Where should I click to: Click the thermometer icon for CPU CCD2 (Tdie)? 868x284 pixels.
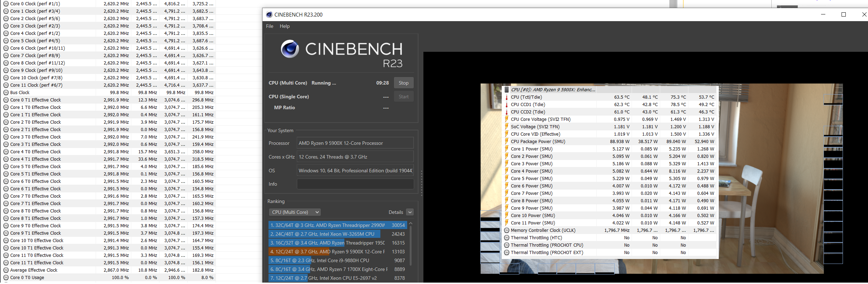(507, 112)
